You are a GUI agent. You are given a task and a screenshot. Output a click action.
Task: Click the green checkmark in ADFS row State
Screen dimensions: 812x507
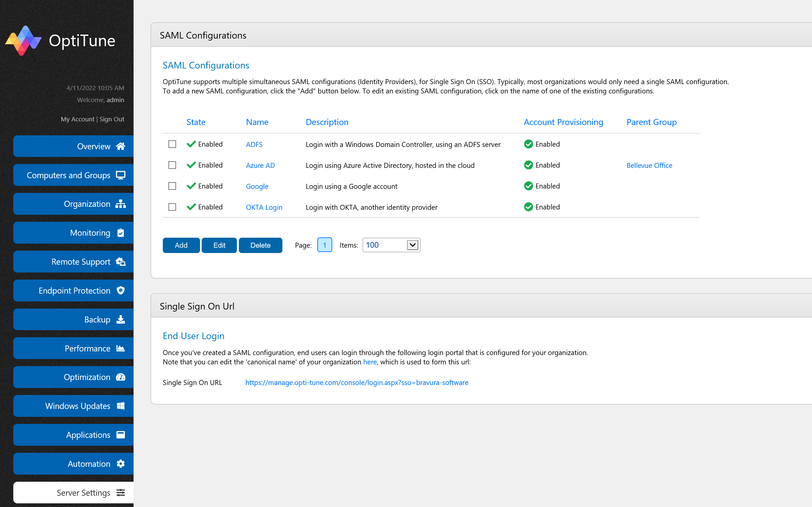(x=191, y=144)
